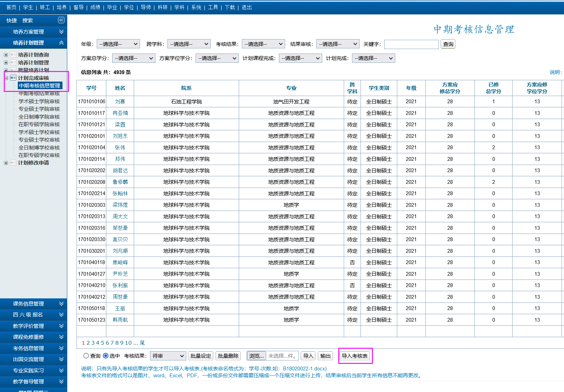Go to page 5 of results
This screenshot has width=564, height=392.
pos(102,343)
